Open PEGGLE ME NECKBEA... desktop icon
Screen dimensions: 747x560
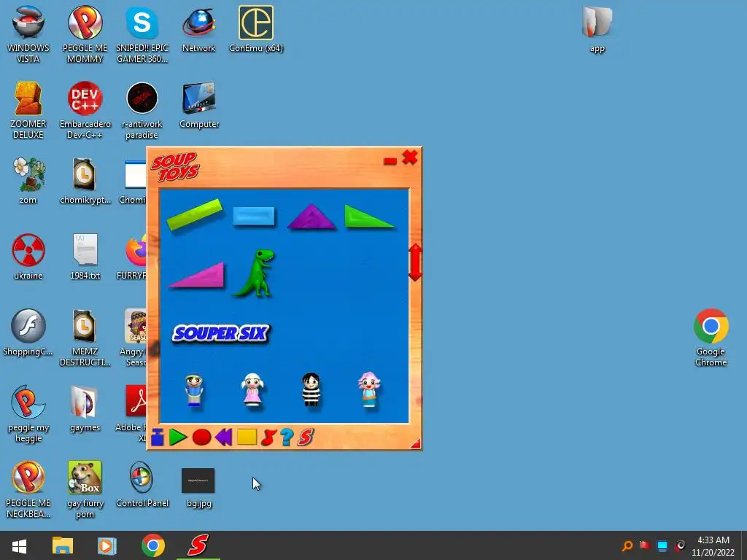[28, 489]
